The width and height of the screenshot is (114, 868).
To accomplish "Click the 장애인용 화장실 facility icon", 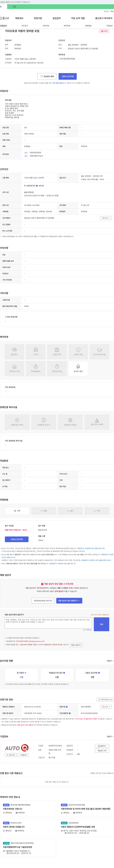I will click(70, 422).
